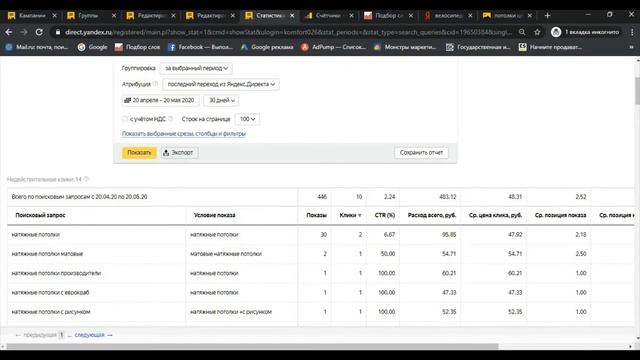Image resolution: width=640 pixels, height=360 pixels.
Task: Go forward with browser forward arrow
Action: coord(24,32)
